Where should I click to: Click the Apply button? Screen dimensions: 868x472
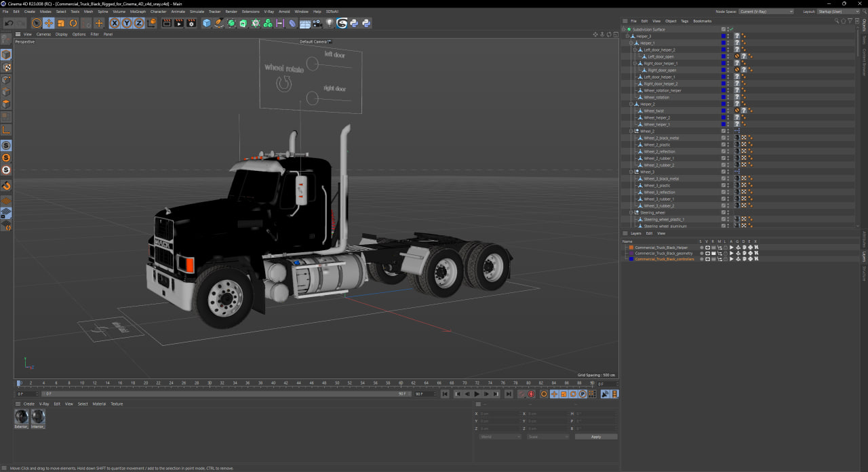(596, 437)
